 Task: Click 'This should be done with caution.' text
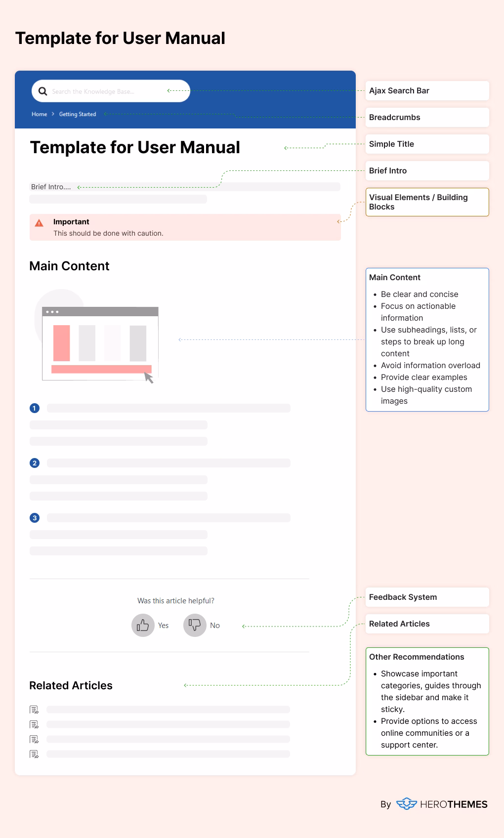coord(108,233)
